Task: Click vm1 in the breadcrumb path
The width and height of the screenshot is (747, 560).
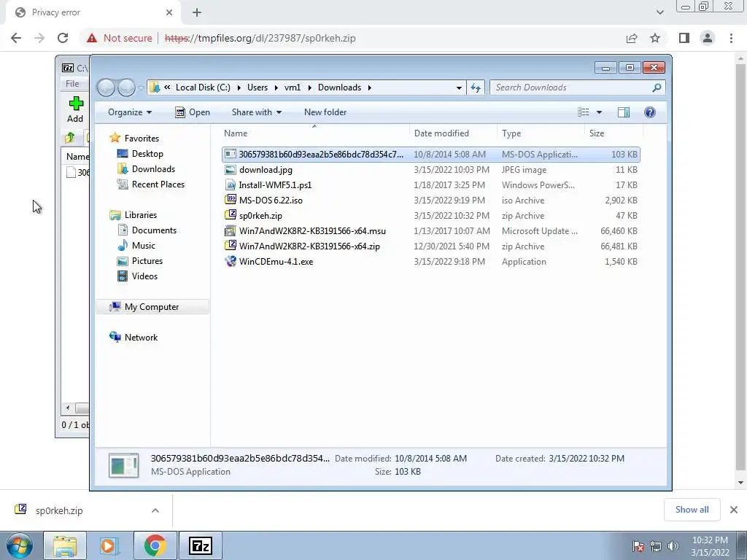Action: coord(293,87)
